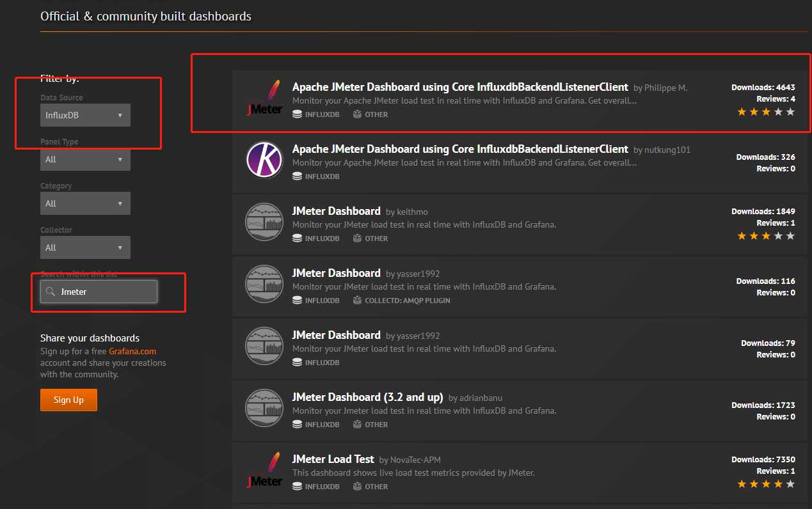Click the orange Sign Up button
The width and height of the screenshot is (812, 509).
click(x=68, y=400)
